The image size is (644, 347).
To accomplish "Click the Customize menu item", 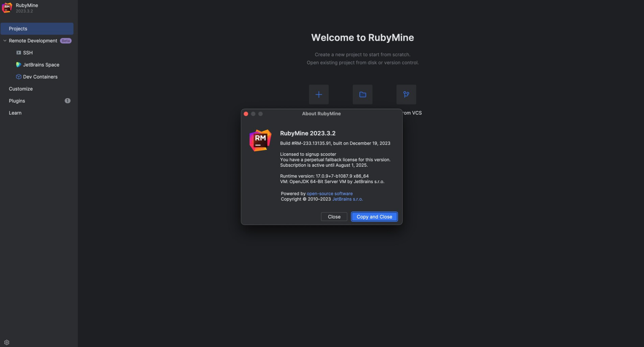I will point(21,89).
